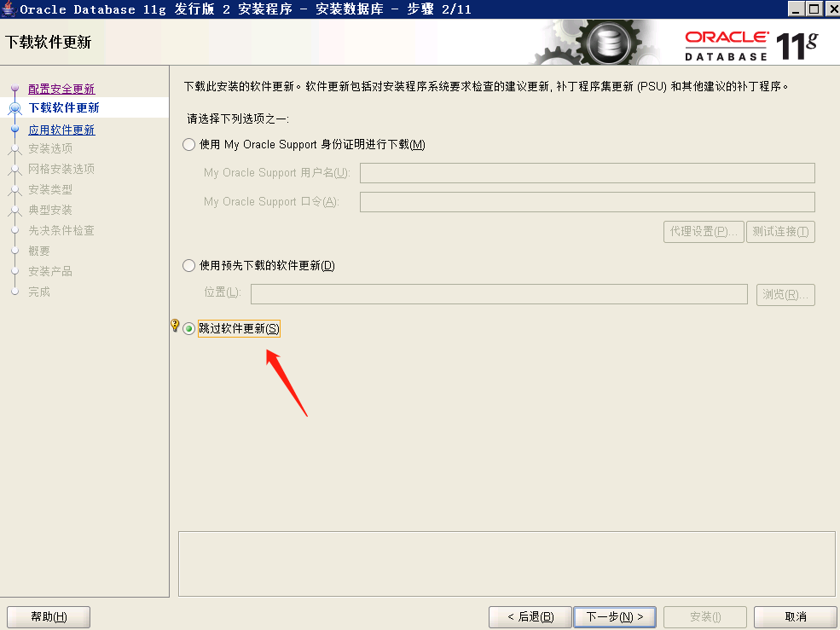The width and height of the screenshot is (840, 630).
Task: Click the step bullet icon beside 应用软件更新
Action: point(15,129)
